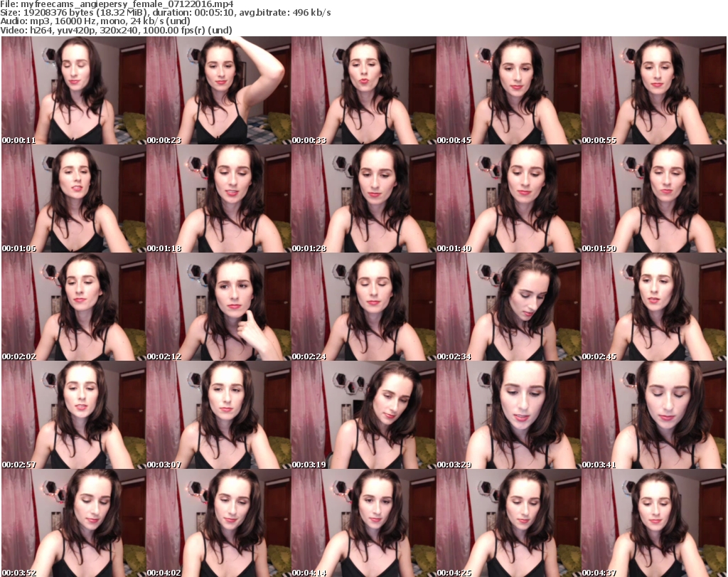Select the thumbnail marked 00:01:40
Screen dimensions: 728x577
coord(508,198)
